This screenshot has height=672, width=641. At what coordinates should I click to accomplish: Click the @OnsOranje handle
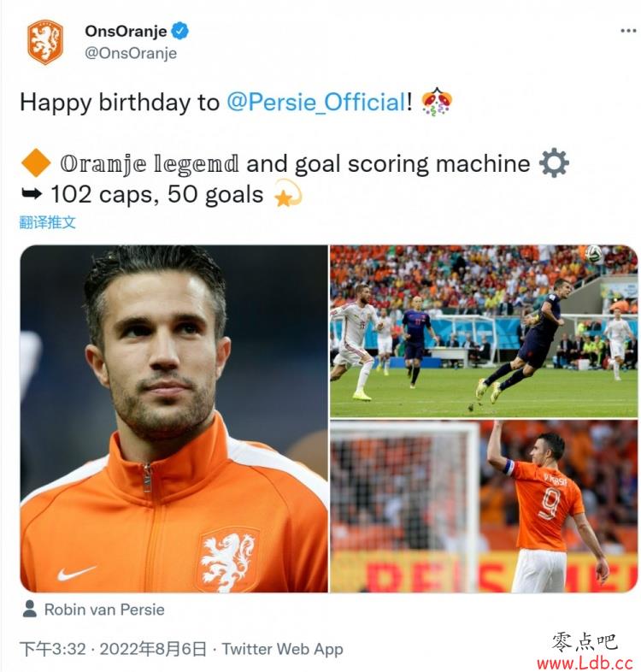(131, 53)
